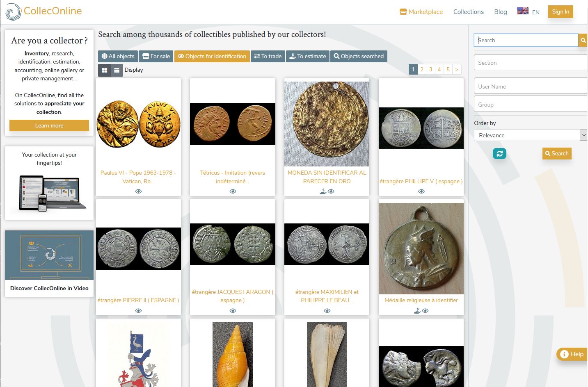Click the User Name field
The width and height of the screenshot is (588, 387).
[531, 87]
